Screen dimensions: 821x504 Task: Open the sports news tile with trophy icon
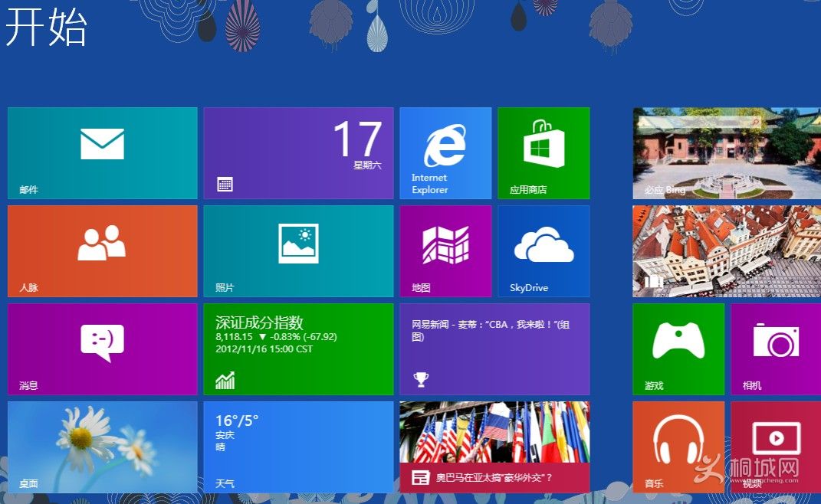(494, 349)
